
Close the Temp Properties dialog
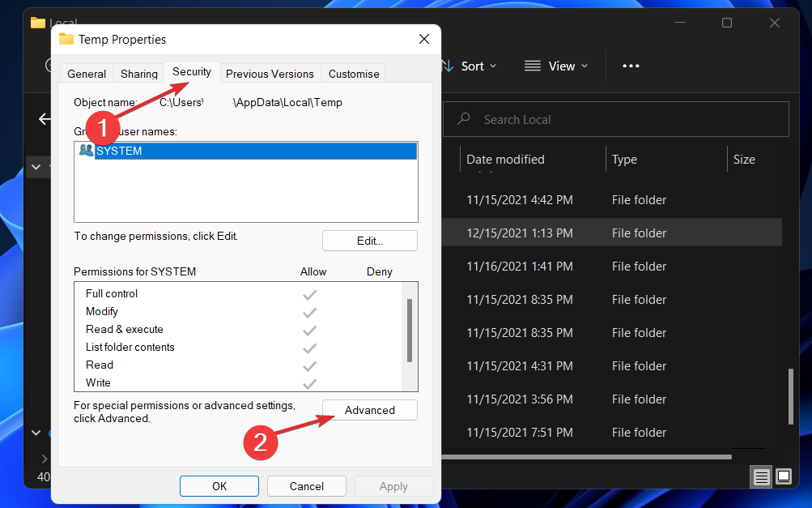pyautogui.click(x=424, y=39)
